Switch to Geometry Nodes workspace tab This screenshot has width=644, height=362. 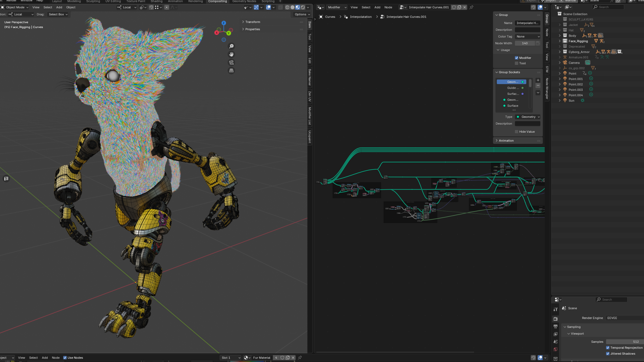pyautogui.click(x=244, y=1)
